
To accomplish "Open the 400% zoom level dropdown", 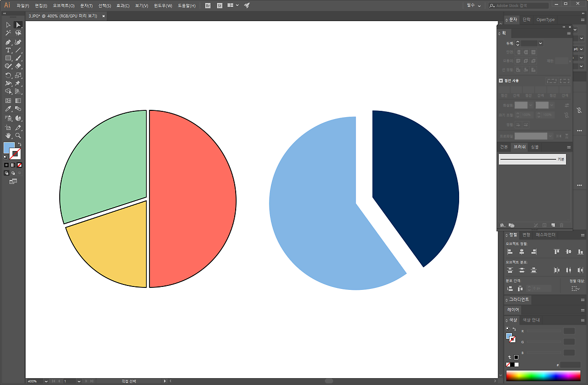I will pos(46,381).
